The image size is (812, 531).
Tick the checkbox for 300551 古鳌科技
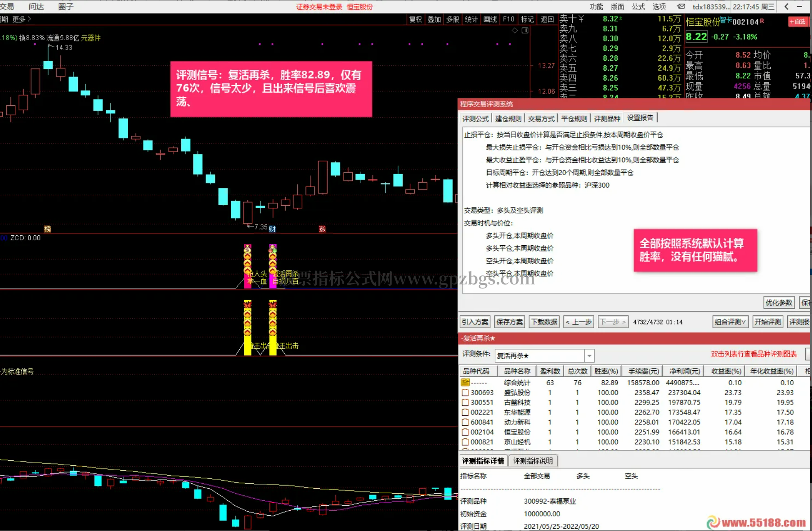pyautogui.click(x=465, y=403)
